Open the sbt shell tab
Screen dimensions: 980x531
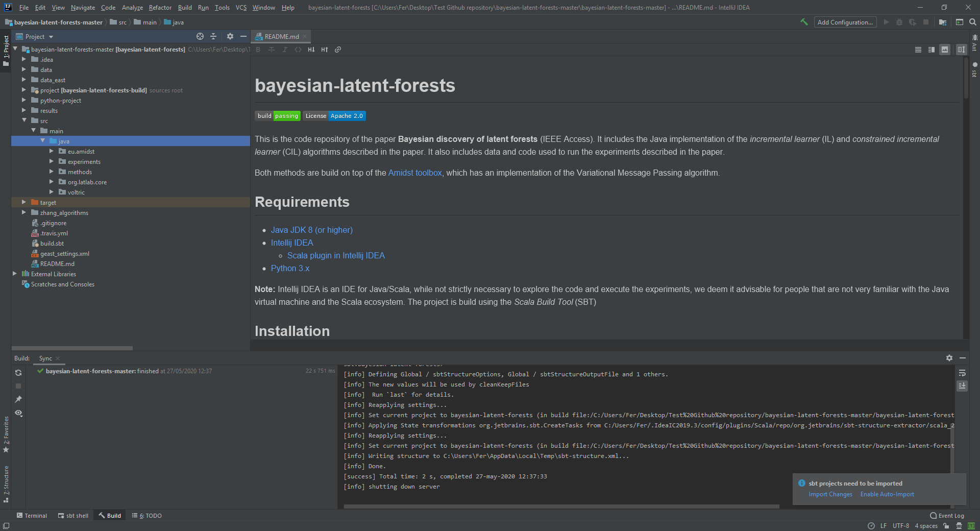tap(73, 516)
